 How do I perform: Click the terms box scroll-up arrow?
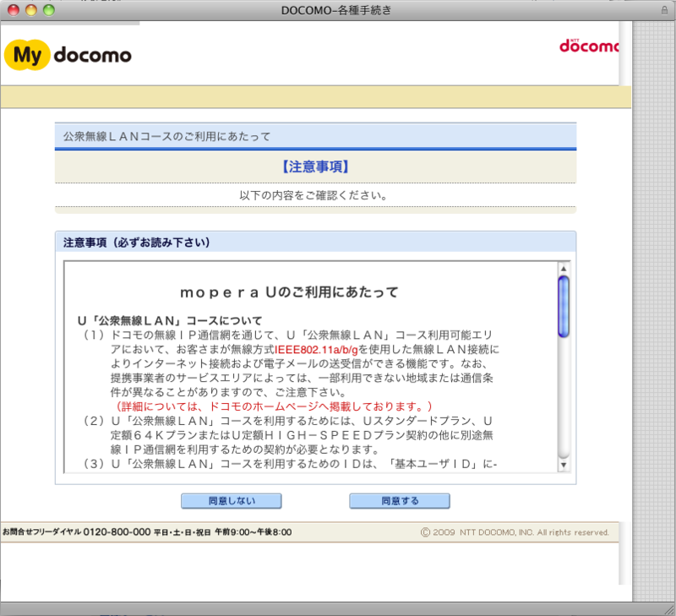[x=564, y=269]
